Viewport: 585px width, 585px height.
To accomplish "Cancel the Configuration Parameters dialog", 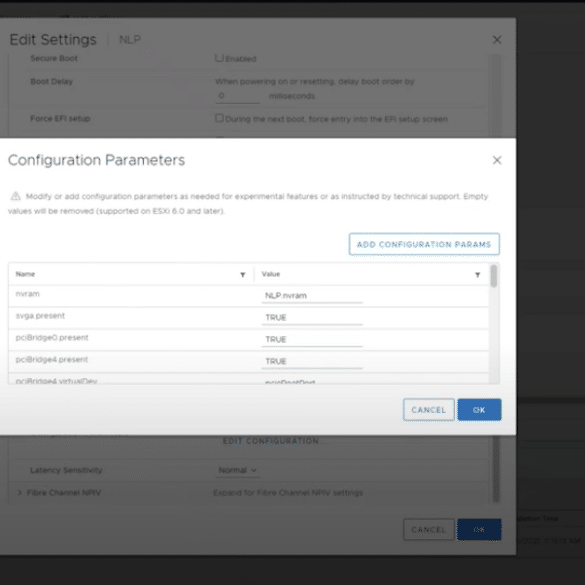I will [428, 410].
